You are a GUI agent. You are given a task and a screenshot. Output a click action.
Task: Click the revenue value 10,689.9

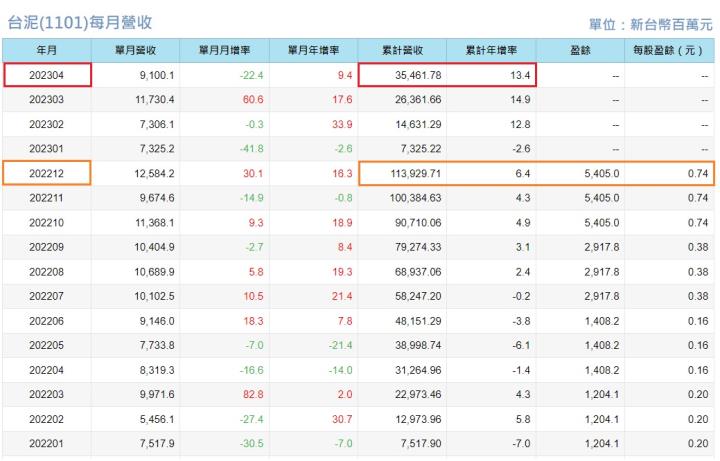(x=155, y=272)
